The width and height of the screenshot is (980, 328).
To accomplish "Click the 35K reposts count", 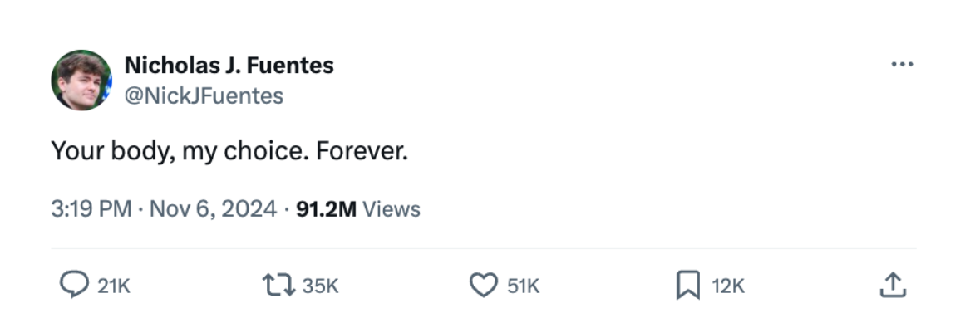I will tap(320, 286).
